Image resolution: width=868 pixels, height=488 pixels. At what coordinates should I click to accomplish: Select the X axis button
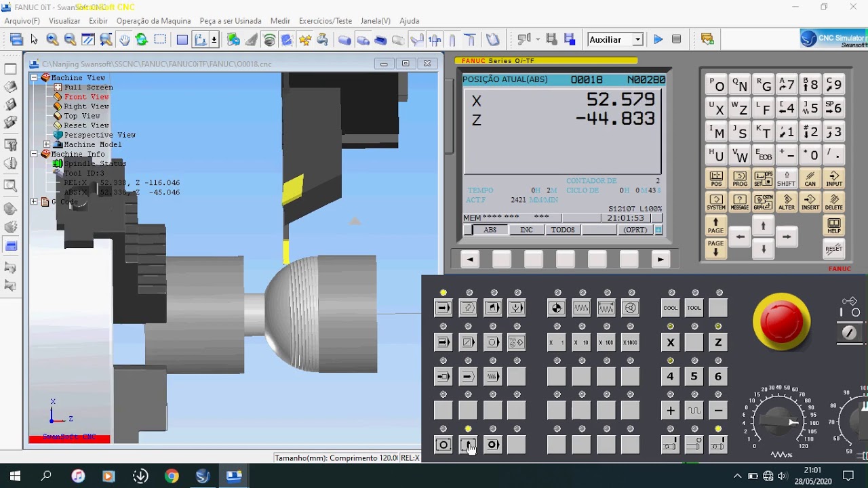click(x=671, y=342)
